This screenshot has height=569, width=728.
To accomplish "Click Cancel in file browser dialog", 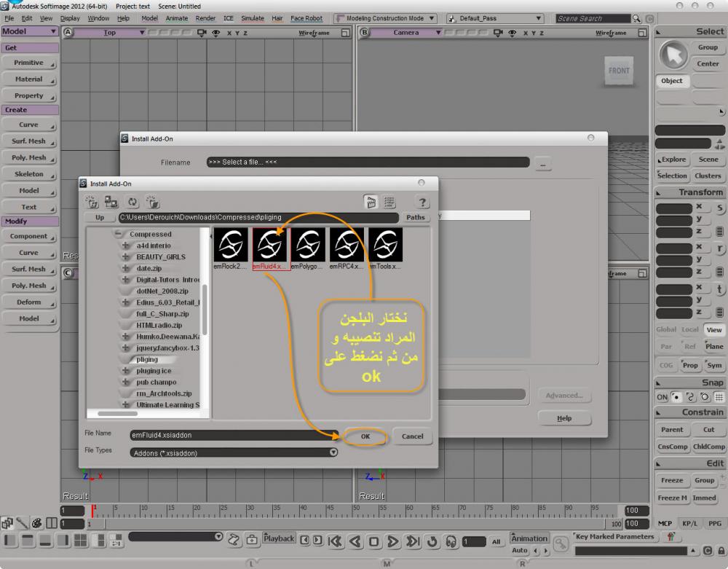I will point(412,436).
